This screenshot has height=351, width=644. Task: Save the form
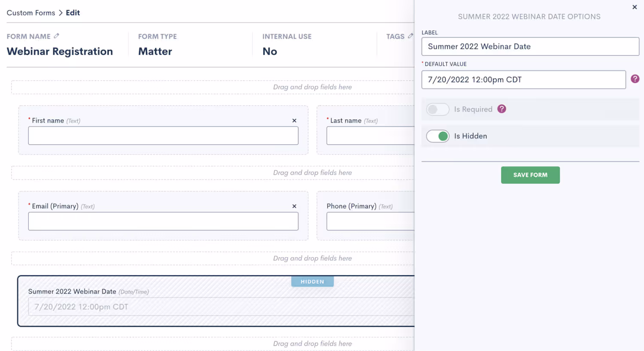tap(530, 175)
